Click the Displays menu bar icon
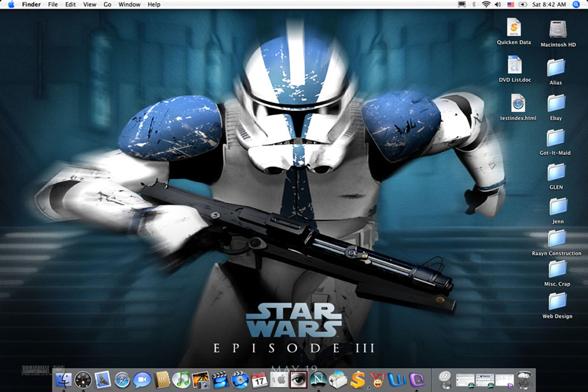 point(462,4)
